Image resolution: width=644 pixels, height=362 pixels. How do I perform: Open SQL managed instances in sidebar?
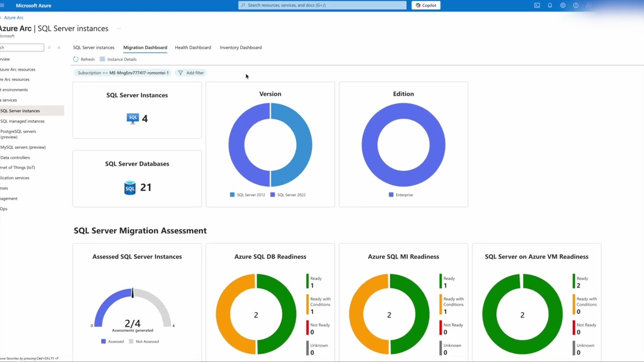[22, 121]
